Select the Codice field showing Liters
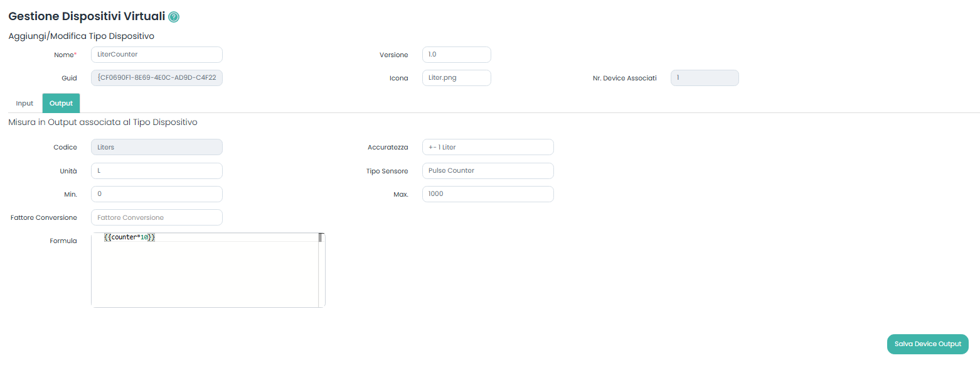The height and width of the screenshot is (370, 980). click(156, 147)
